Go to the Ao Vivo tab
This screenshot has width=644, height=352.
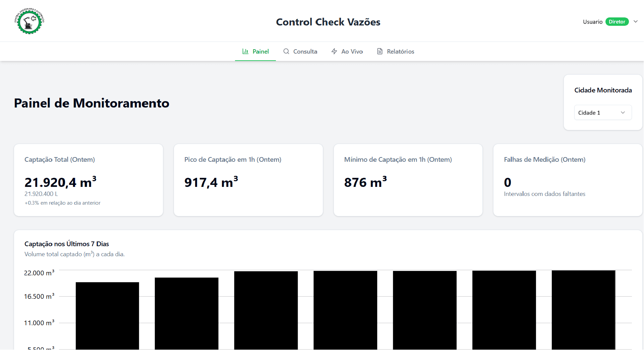[347, 52]
